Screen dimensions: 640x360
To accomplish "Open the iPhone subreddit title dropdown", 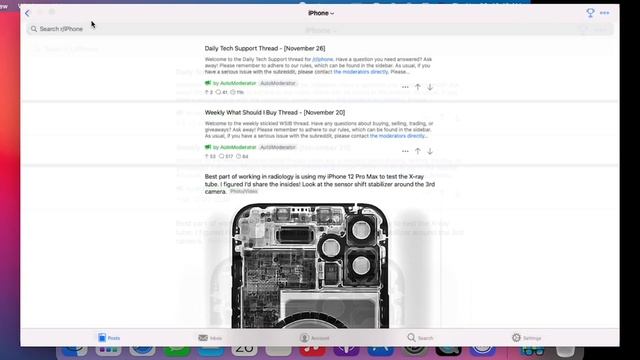I will tap(321, 13).
